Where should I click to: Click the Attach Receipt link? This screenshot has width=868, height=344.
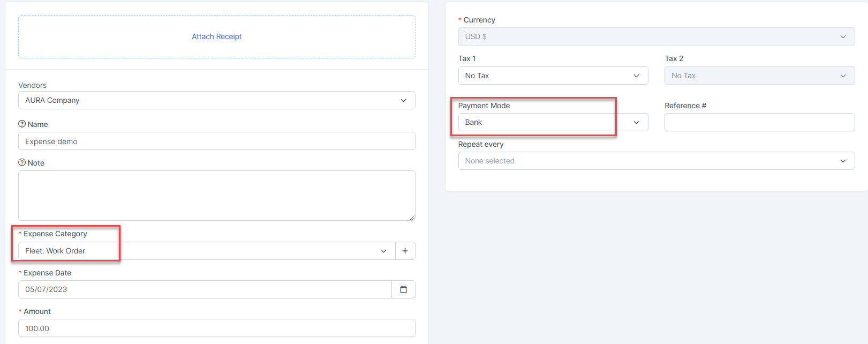click(x=216, y=36)
